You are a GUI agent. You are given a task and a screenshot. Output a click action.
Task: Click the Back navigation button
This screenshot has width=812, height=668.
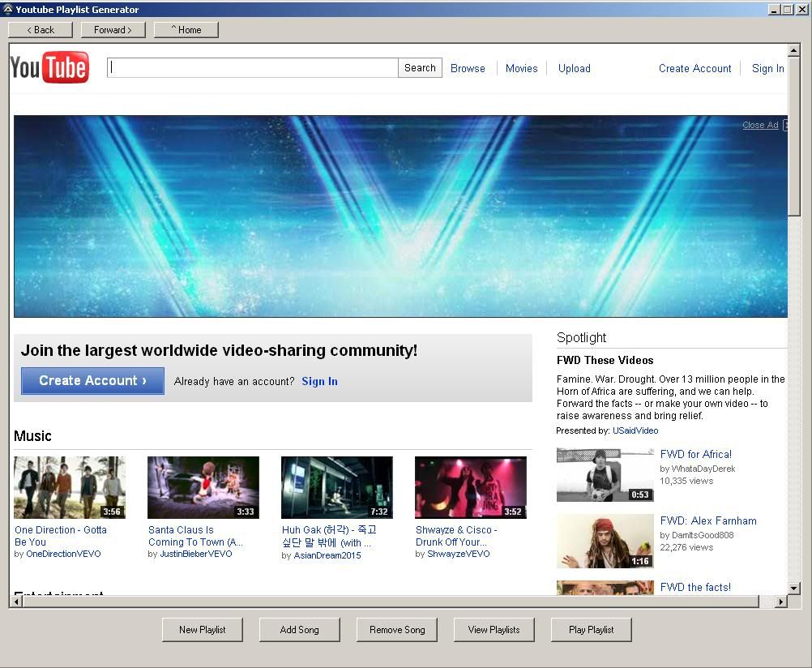pyautogui.click(x=41, y=30)
